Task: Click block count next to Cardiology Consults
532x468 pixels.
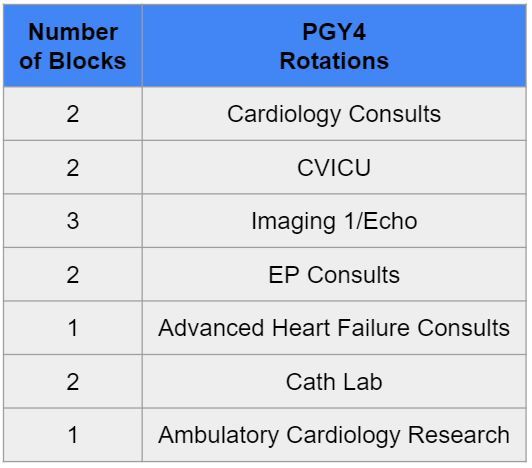Action: point(73,114)
